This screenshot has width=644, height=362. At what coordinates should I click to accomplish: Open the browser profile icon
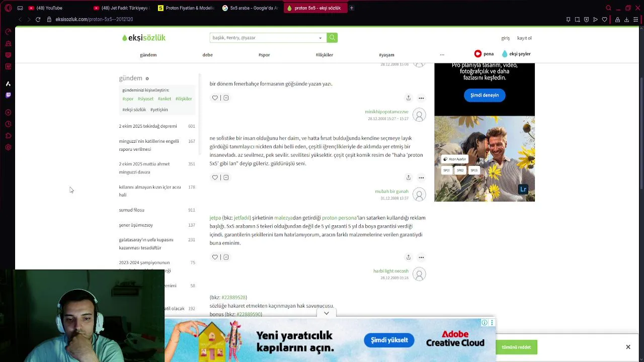[617, 19]
